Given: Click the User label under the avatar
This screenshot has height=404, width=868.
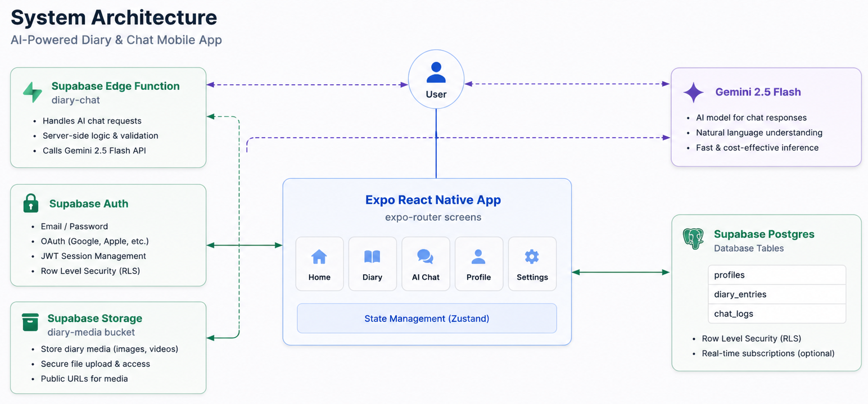Looking at the screenshot, I should coord(436,94).
